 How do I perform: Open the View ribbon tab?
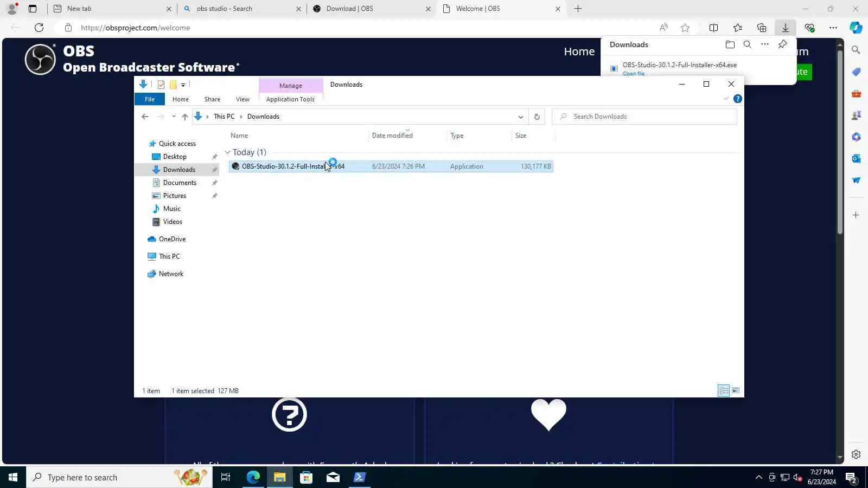pyautogui.click(x=242, y=99)
